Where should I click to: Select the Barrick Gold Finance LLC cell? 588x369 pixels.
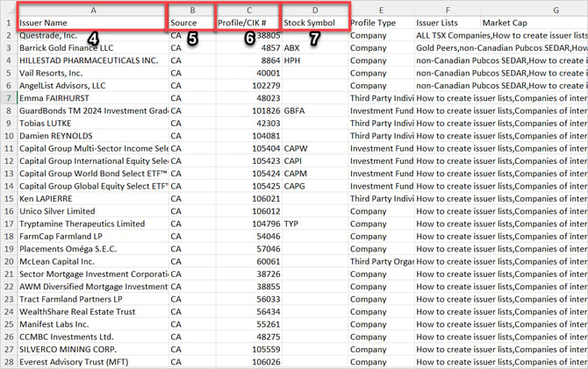(x=93, y=48)
